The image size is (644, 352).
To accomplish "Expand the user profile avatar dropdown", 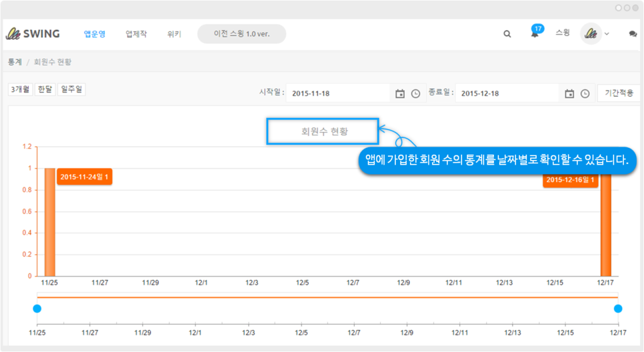I will pyautogui.click(x=595, y=33).
